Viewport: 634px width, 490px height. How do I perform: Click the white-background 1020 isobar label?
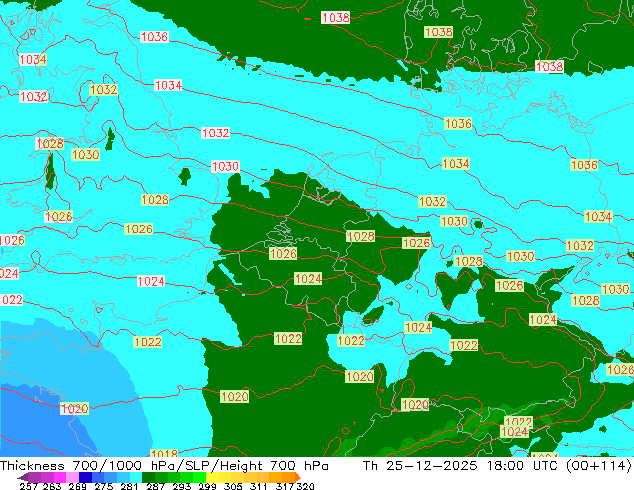click(x=74, y=408)
